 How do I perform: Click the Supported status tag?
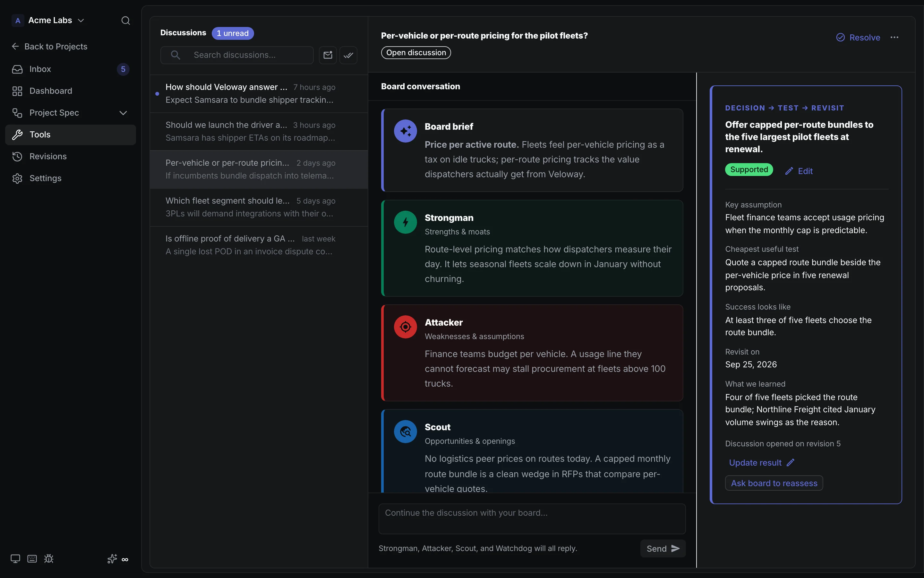(x=749, y=169)
